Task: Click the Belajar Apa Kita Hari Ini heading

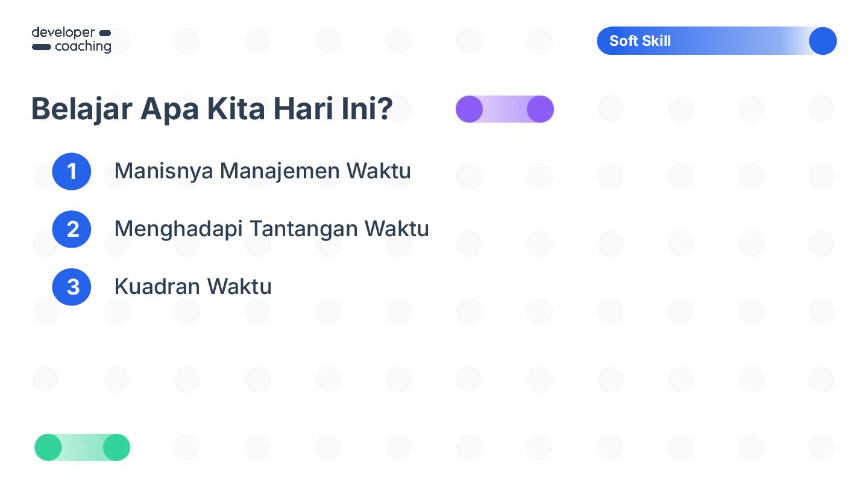Action: (212, 109)
